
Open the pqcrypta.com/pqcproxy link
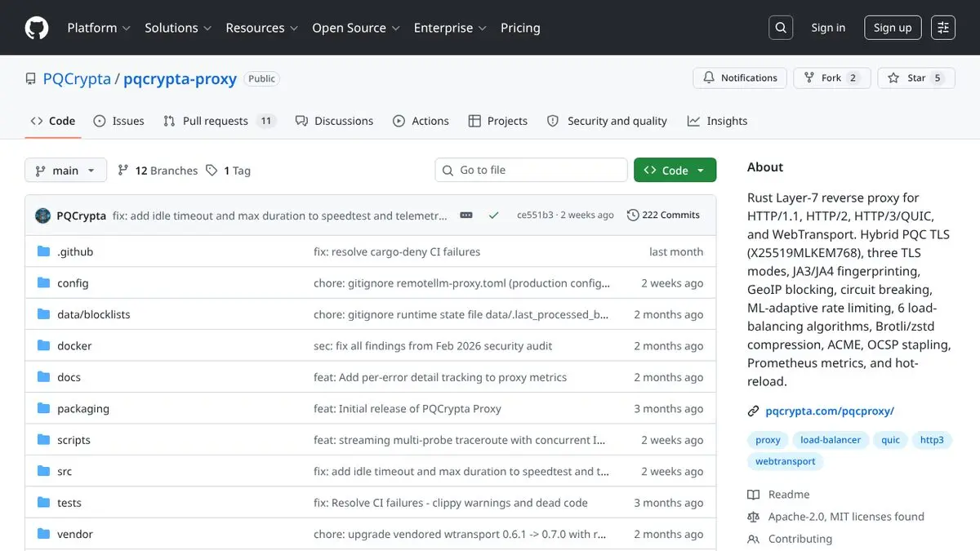click(830, 411)
